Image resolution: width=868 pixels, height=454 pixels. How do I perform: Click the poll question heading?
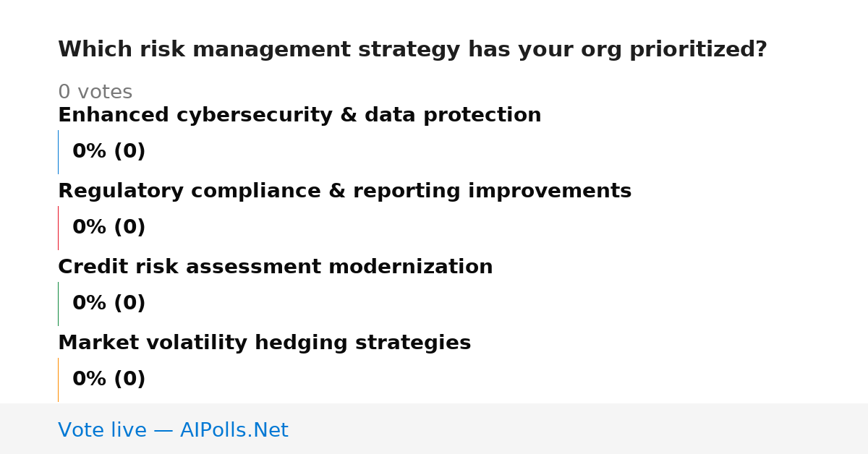[412, 49]
